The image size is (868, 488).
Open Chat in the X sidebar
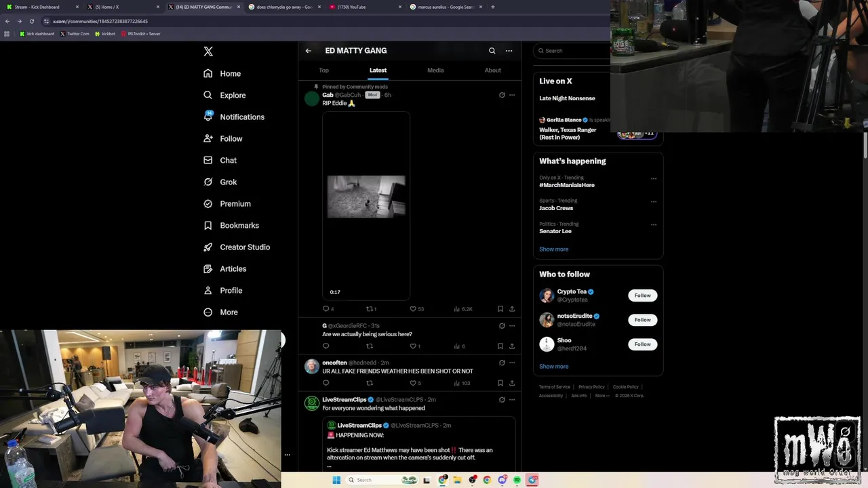click(x=220, y=160)
